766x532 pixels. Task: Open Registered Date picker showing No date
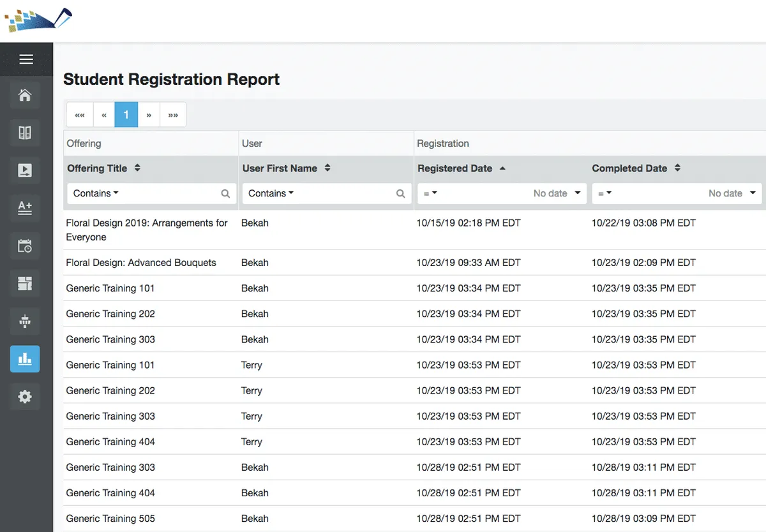click(x=556, y=193)
